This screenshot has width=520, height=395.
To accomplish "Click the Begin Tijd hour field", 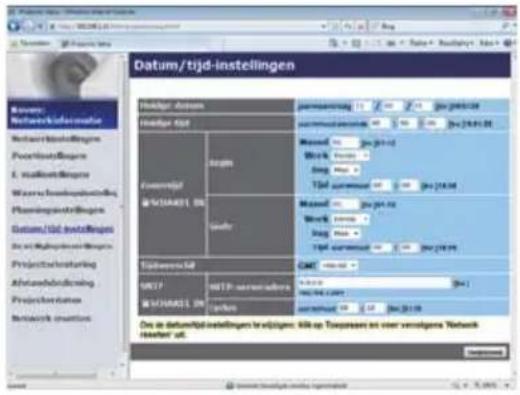I will point(381,185).
